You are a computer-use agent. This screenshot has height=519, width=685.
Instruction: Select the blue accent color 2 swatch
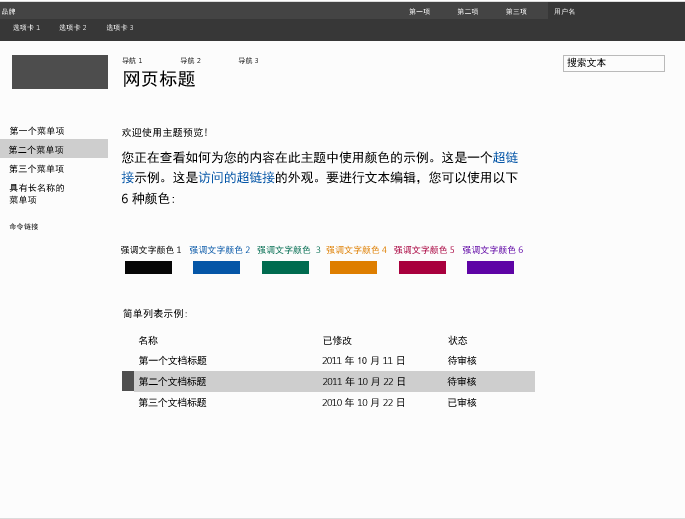216,267
